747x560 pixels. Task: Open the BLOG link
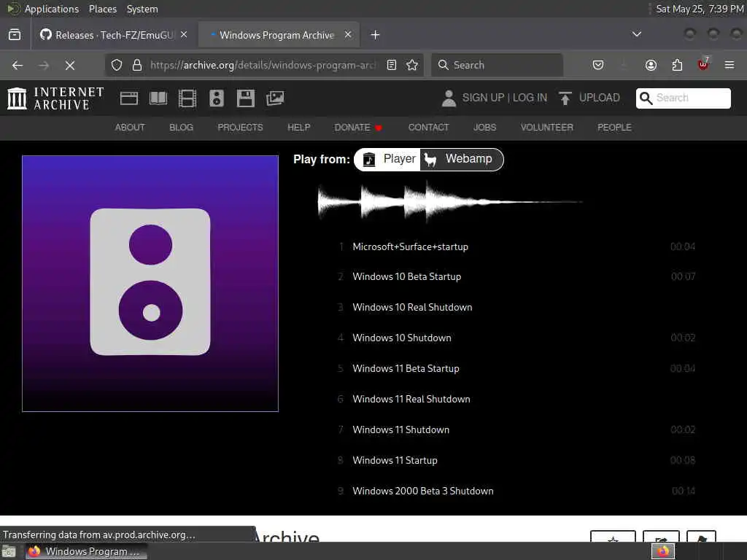(x=181, y=128)
